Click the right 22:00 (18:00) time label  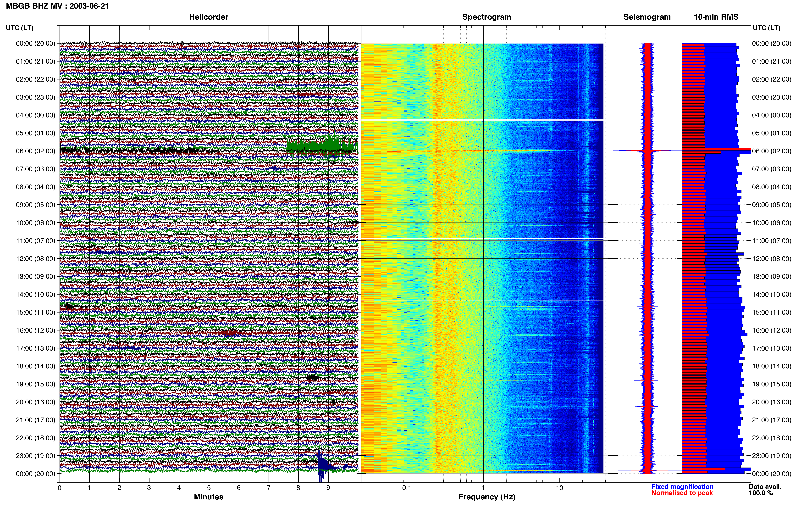click(x=772, y=438)
